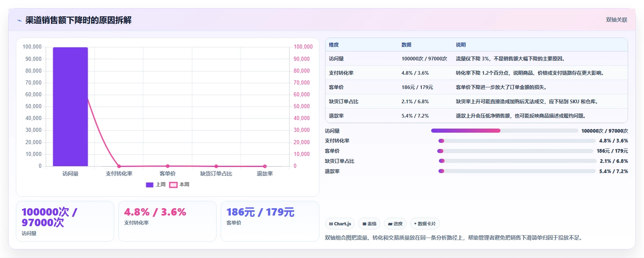This screenshot has width=644, height=258.
Task: Click the 维度 column header
Action: 334,45
